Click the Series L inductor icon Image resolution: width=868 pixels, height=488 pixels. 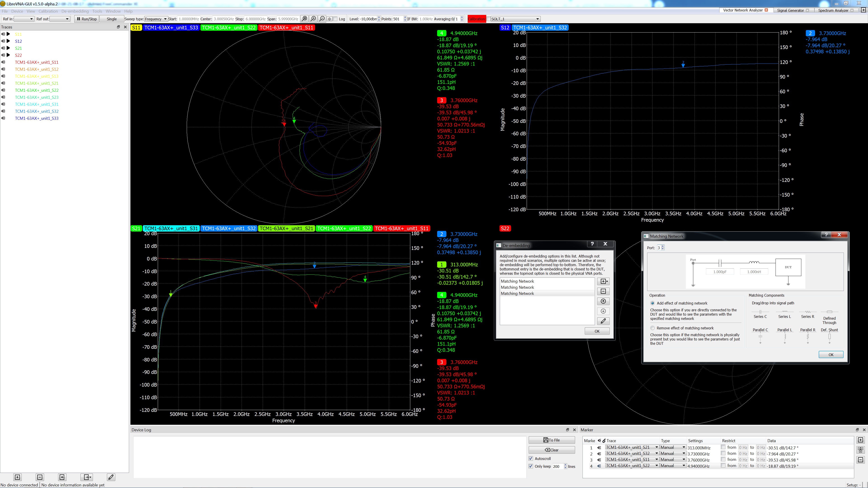coord(785,312)
